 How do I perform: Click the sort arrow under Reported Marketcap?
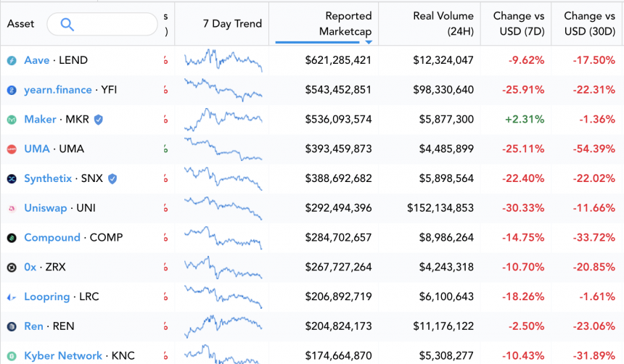pos(369,42)
